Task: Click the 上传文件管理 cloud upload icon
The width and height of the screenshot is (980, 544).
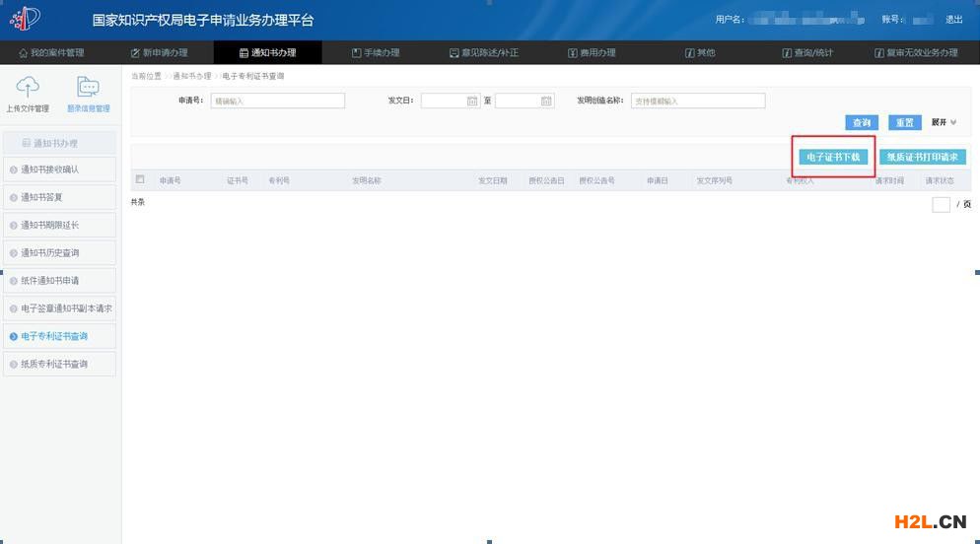Action: tap(29, 87)
